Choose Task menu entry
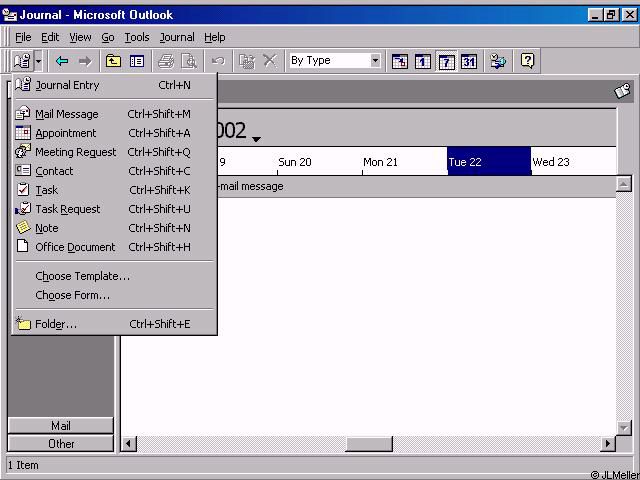 click(x=114, y=190)
